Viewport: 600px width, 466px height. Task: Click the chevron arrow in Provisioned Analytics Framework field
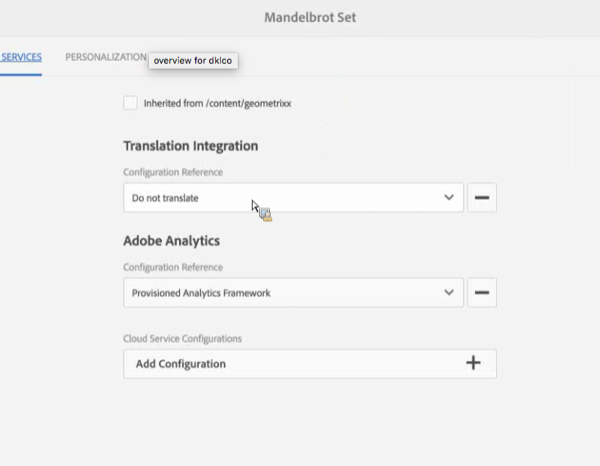449,292
